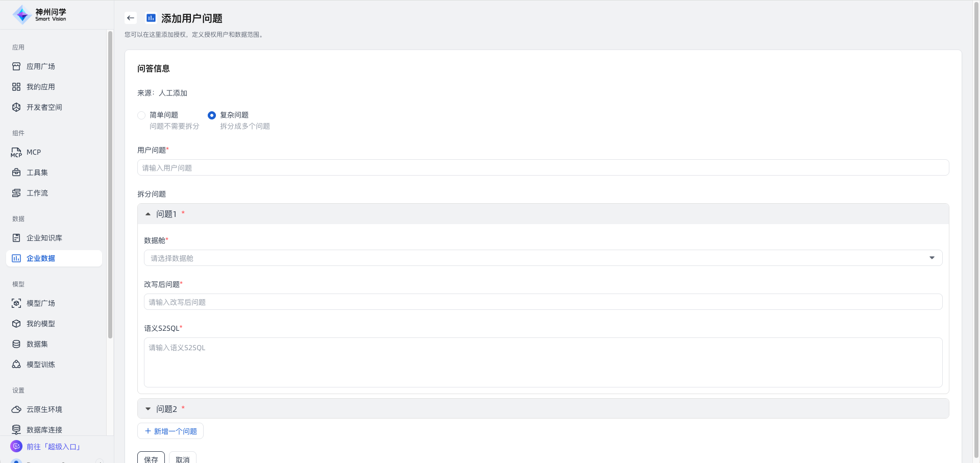Viewport: 980px width, 463px height.
Task: Click the MCP icon in sidebar
Action: [x=16, y=152]
